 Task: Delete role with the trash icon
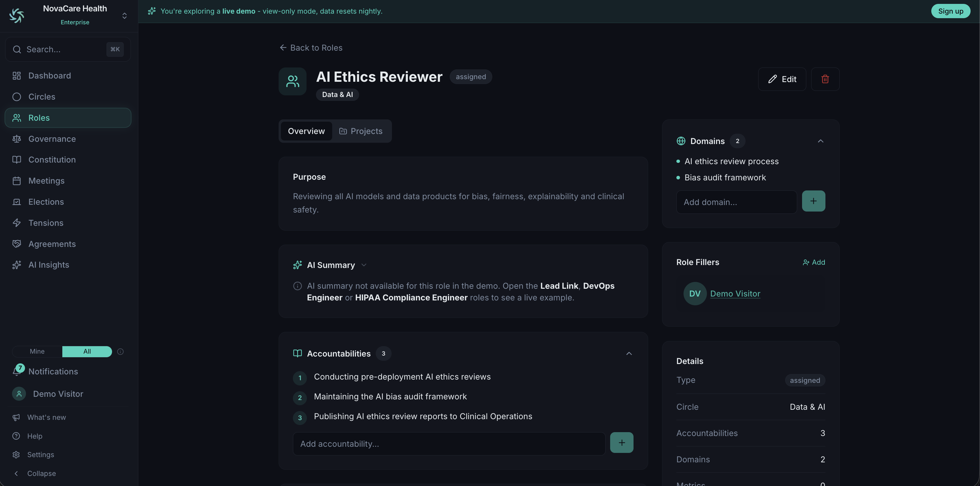[825, 79]
